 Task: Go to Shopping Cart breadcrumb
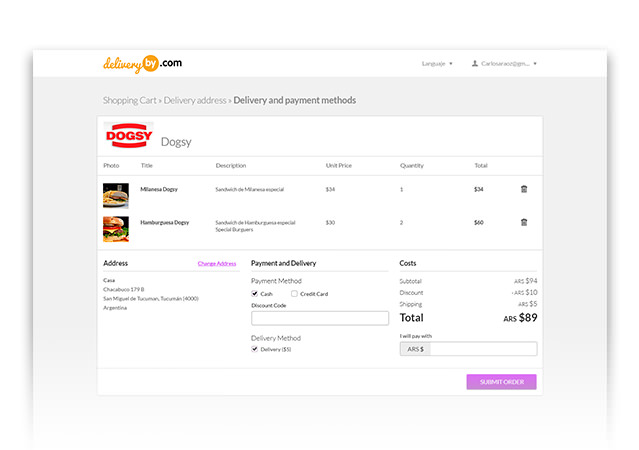pos(129,101)
